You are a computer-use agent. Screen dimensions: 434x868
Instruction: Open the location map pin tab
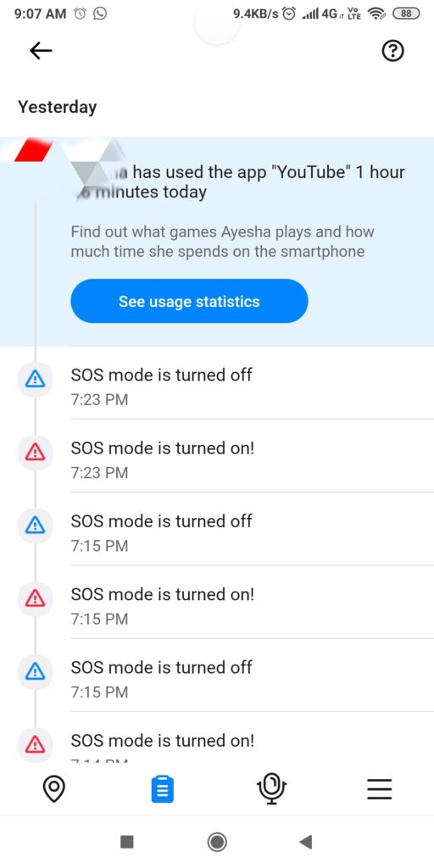pos(54,789)
